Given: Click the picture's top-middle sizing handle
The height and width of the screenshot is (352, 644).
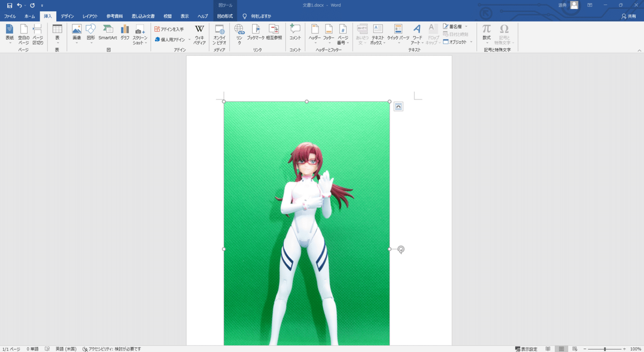Looking at the screenshot, I should point(306,102).
